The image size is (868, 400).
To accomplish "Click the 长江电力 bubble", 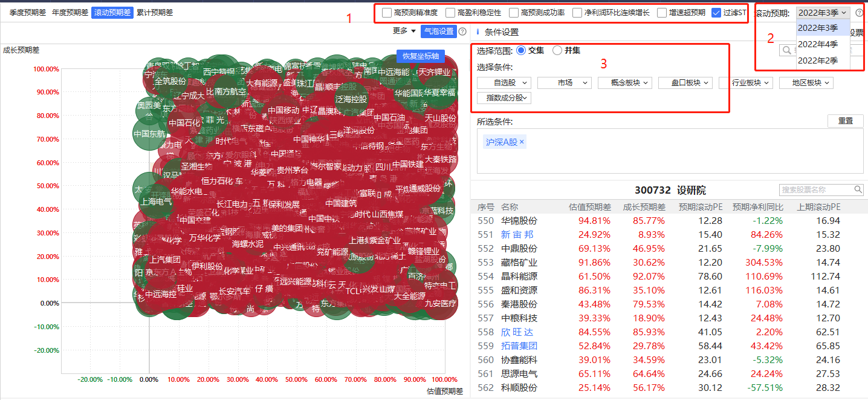I will (x=232, y=204).
